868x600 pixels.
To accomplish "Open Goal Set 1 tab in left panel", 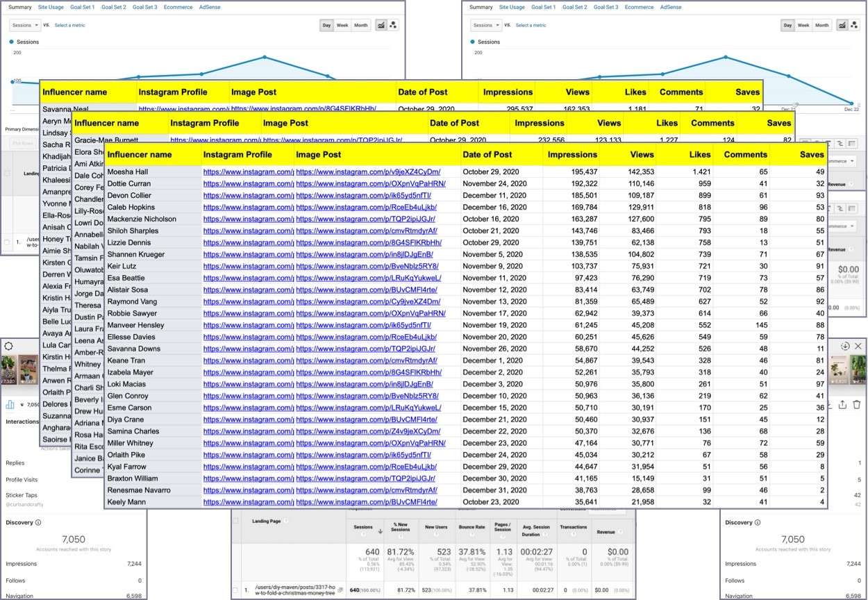I will [83, 7].
